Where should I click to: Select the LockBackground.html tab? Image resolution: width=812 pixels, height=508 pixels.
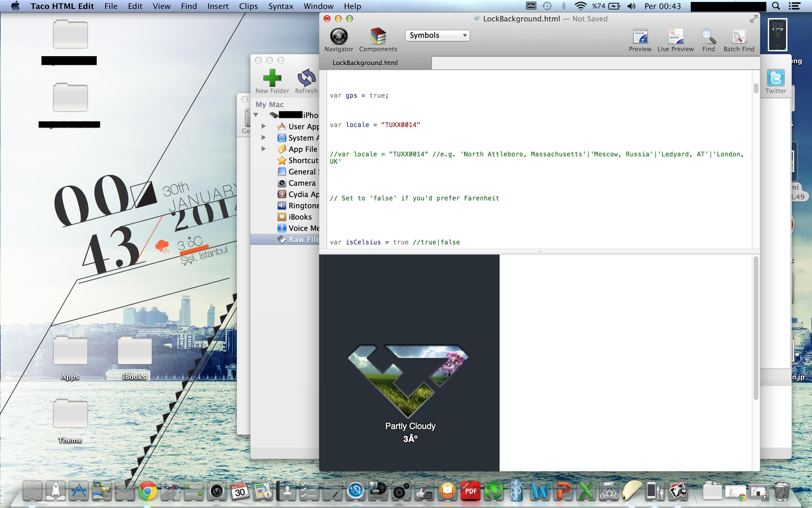tap(375, 63)
